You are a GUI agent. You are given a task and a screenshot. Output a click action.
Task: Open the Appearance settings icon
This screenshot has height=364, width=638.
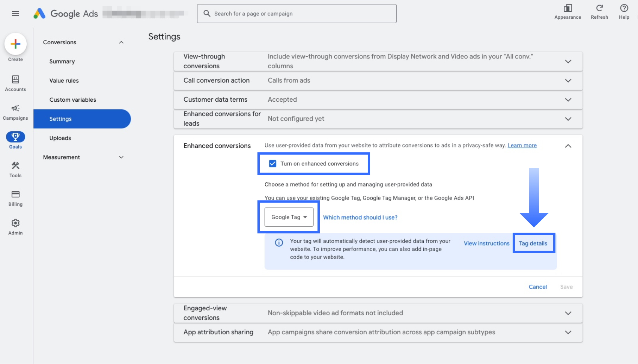click(x=567, y=8)
